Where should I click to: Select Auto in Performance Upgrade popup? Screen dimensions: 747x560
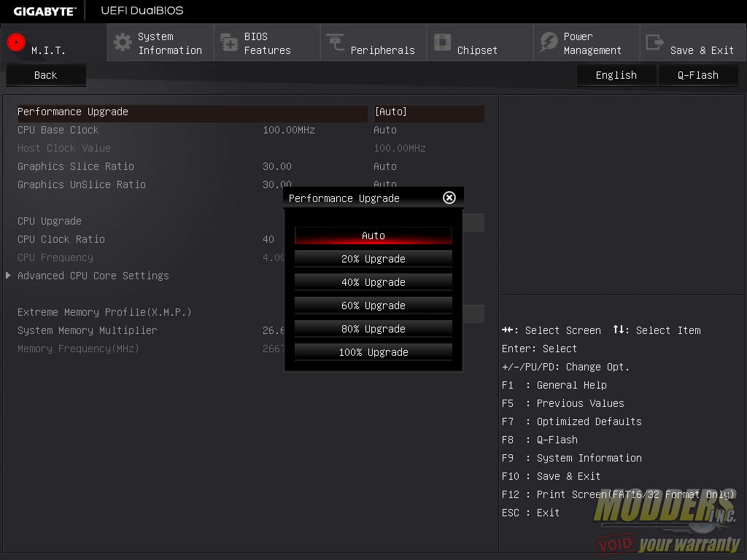pos(373,236)
